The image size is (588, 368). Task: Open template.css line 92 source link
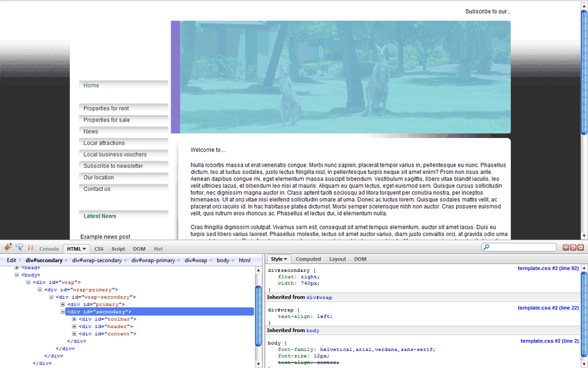pos(547,269)
